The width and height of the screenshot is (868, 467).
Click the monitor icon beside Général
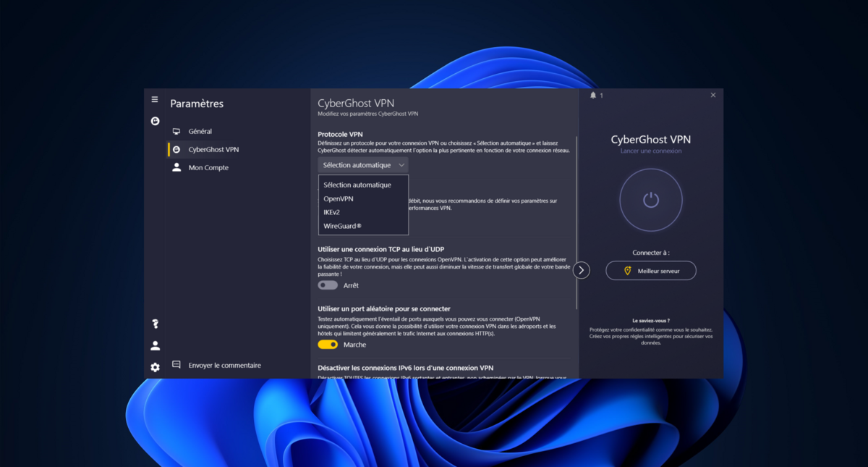[176, 131]
